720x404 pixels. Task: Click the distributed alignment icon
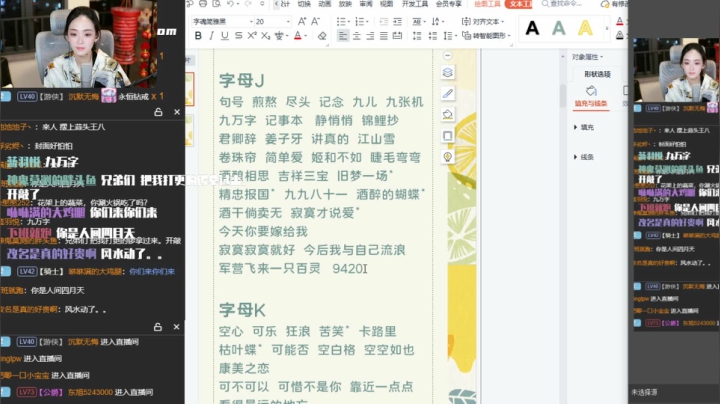pos(398,36)
